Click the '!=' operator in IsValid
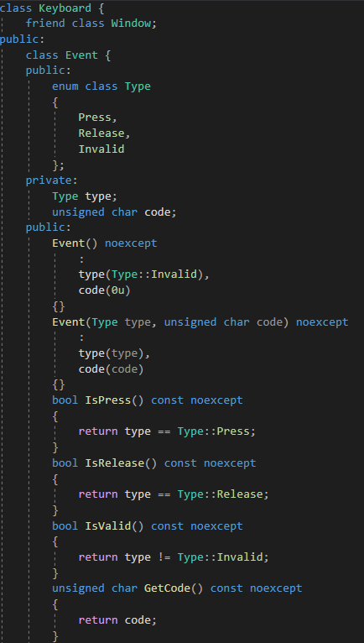The image size is (364, 643). click(x=164, y=557)
